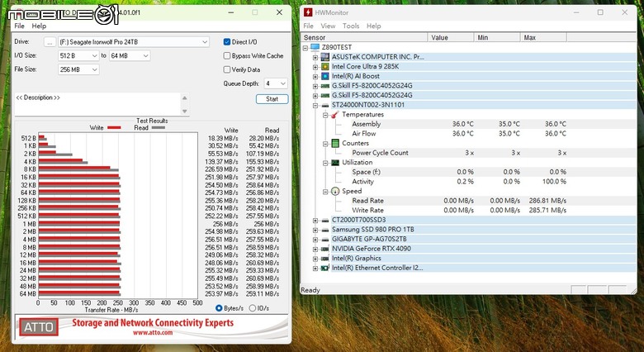This screenshot has width=644, height=352.
Task: Click the description scrollbar down arrow
Action: [184, 111]
